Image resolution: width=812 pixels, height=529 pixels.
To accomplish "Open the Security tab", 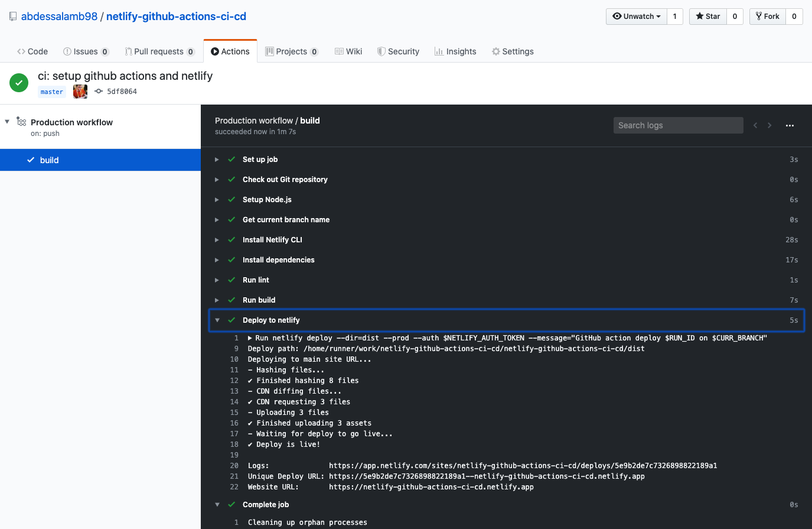I will click(x=398, y=51).
